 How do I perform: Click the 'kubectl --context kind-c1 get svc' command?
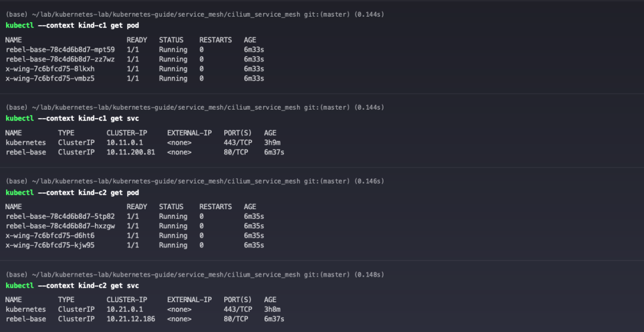(x=72, y=119)
